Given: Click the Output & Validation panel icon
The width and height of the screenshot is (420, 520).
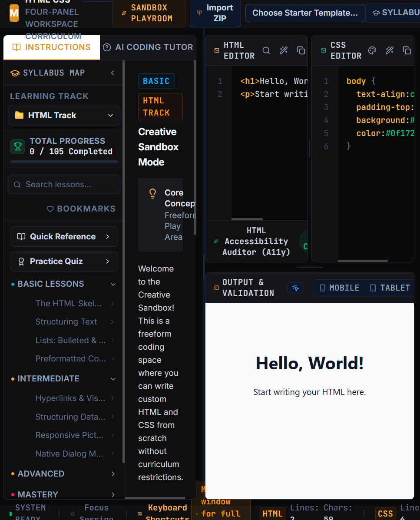Looking at the screenshot, I should tap(216, 288).
